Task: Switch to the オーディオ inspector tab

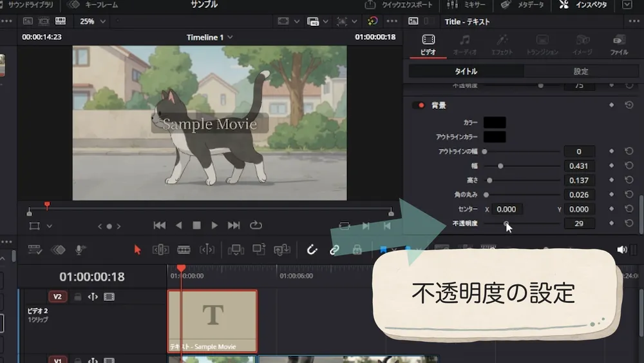Action: click(464, 44)
